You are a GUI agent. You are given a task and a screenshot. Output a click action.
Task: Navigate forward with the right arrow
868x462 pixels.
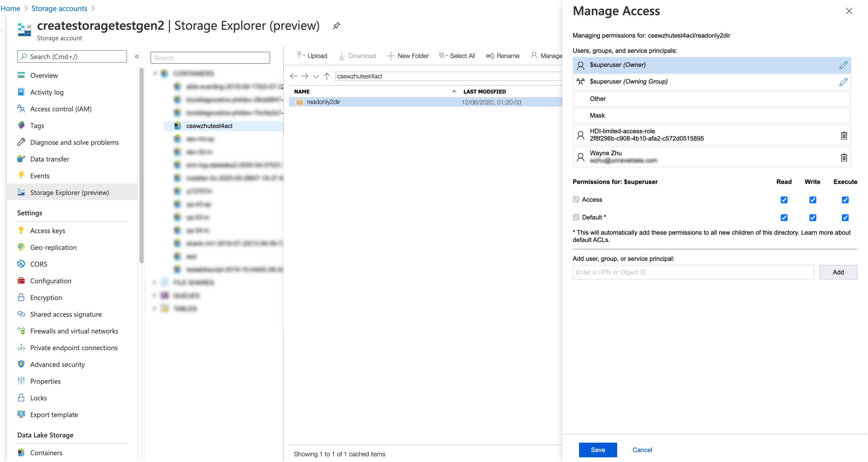pyautogui.click(x=305, y=76)
